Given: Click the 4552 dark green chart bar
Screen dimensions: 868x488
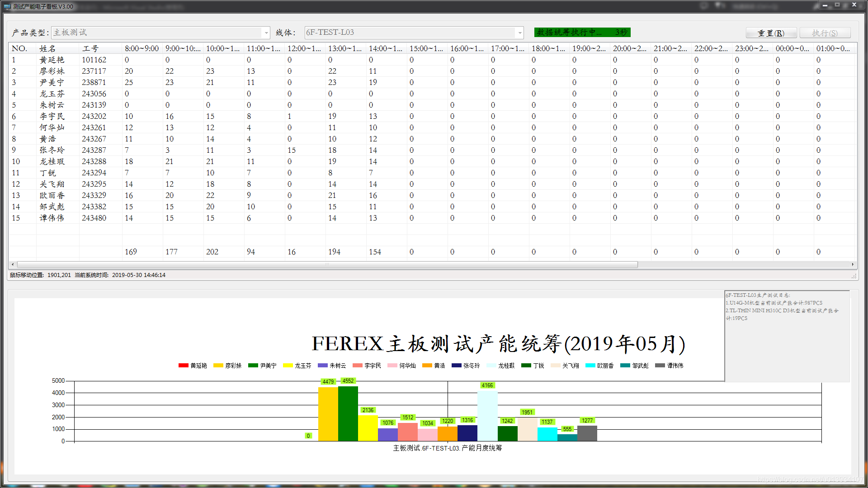Looking at the screenshot, I should click(x=348, y=413).
